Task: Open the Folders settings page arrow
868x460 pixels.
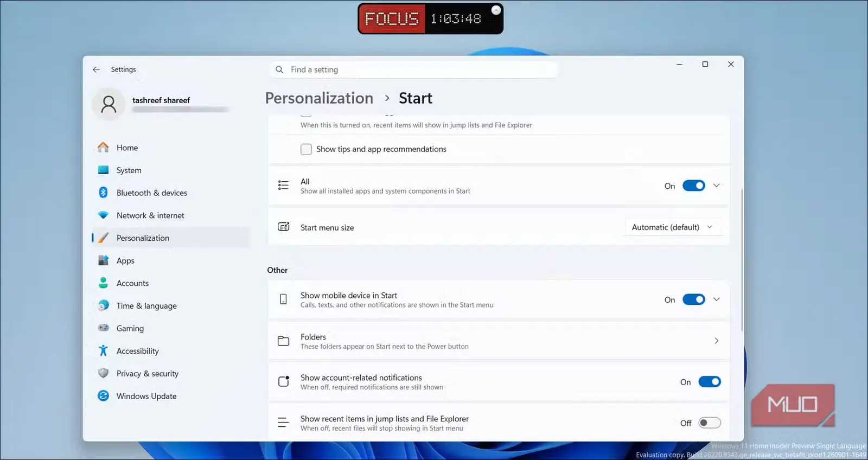Action: click(716, 341)
